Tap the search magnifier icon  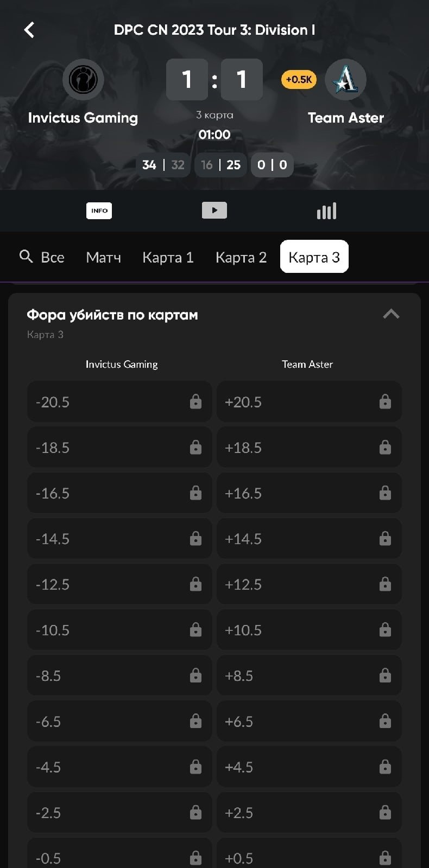point(26,257)
